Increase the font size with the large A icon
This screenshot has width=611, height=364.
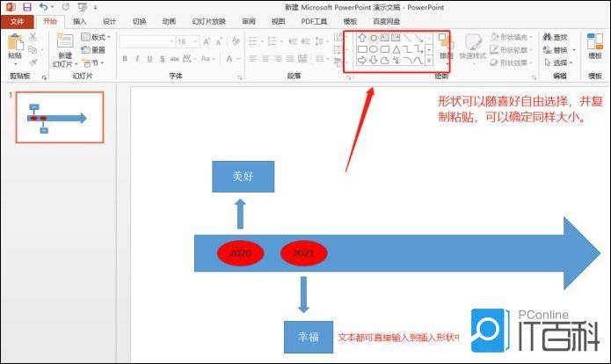[x=207, y=41]
